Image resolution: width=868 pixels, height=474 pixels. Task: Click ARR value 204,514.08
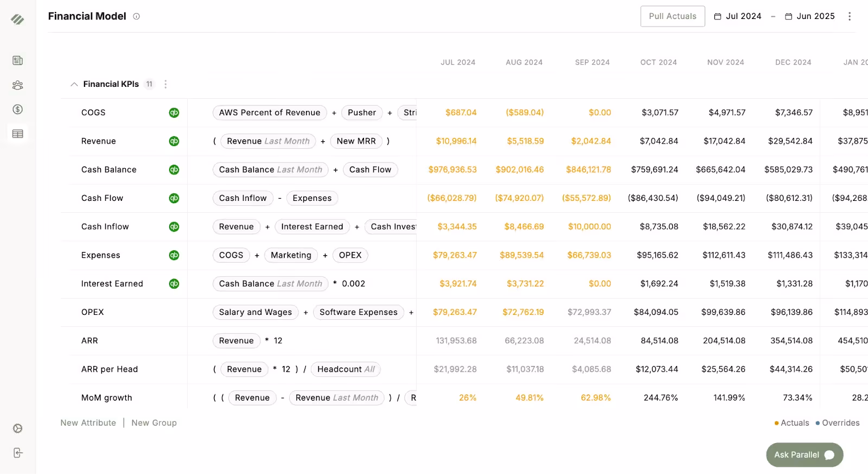[x=724, y=340]
